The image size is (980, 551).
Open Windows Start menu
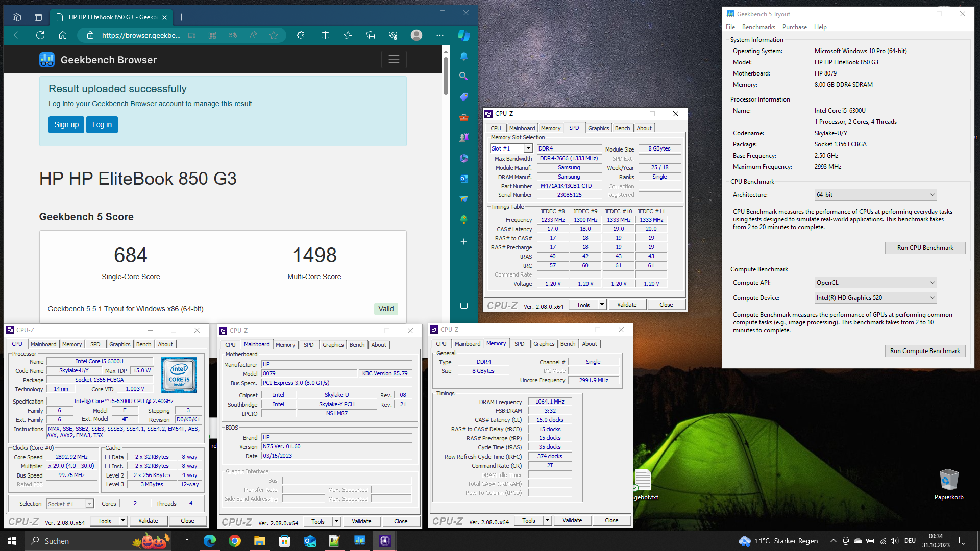pyautogui.click(x=12, y=541)
